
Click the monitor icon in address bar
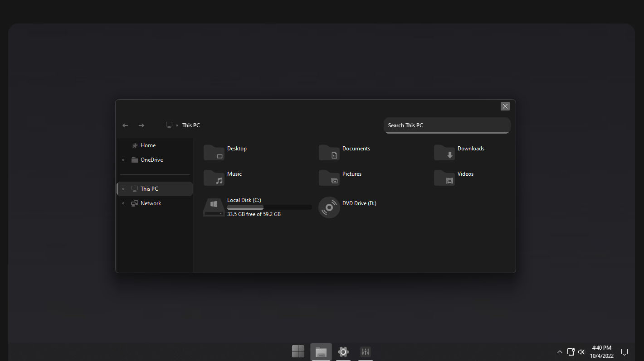[169, 125]
